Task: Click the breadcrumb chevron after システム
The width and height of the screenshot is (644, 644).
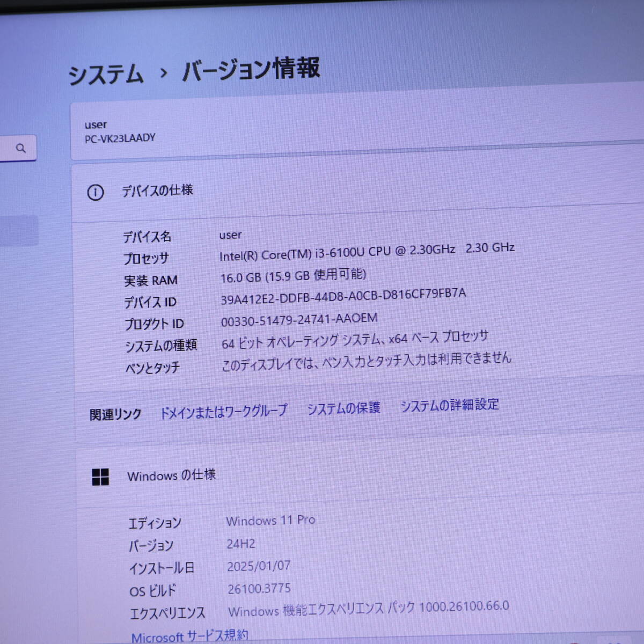Action: click(x=163, y=72)
